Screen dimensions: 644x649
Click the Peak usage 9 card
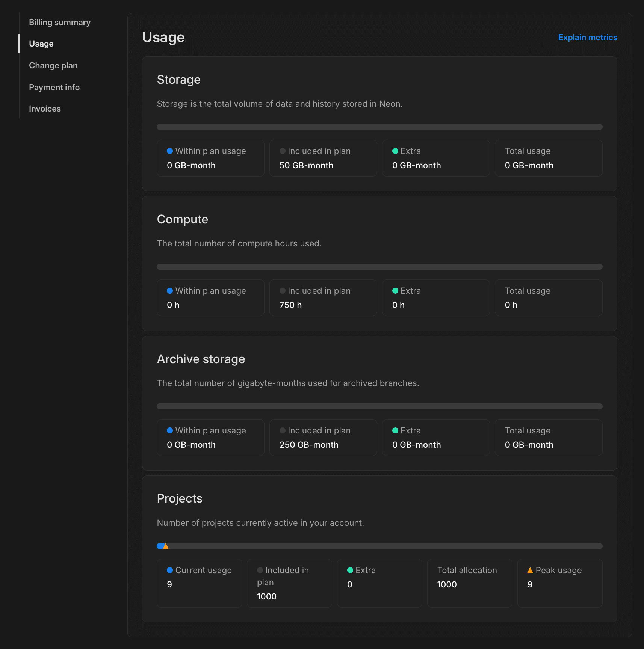point(559,583)
